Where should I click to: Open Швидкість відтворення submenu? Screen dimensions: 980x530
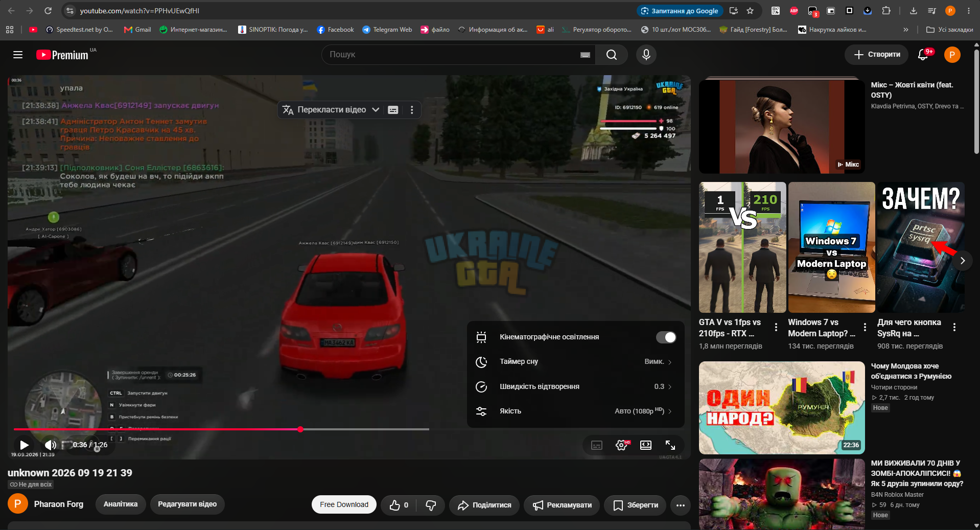click(576, 387)
